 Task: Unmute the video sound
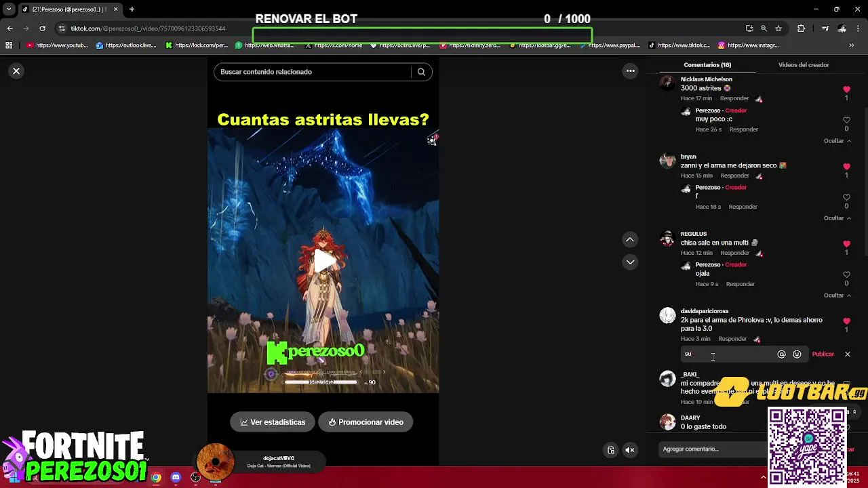tap(630, 450)
